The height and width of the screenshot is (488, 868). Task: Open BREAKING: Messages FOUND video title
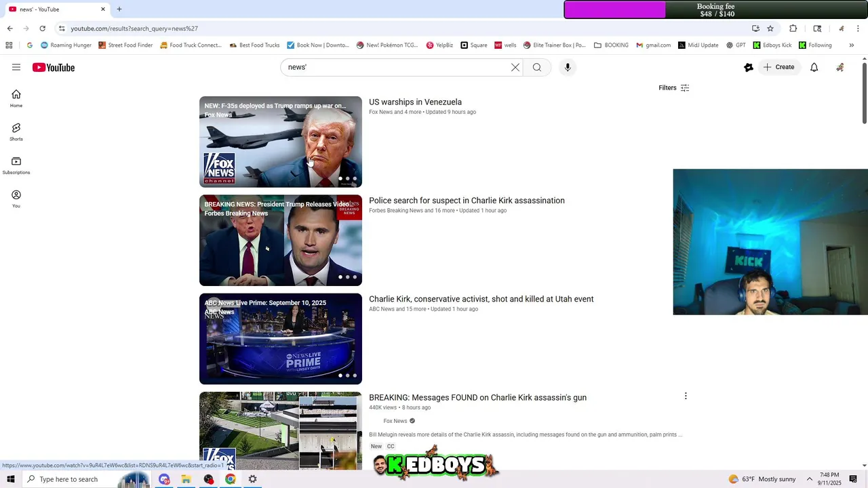(x=477, y=398)
